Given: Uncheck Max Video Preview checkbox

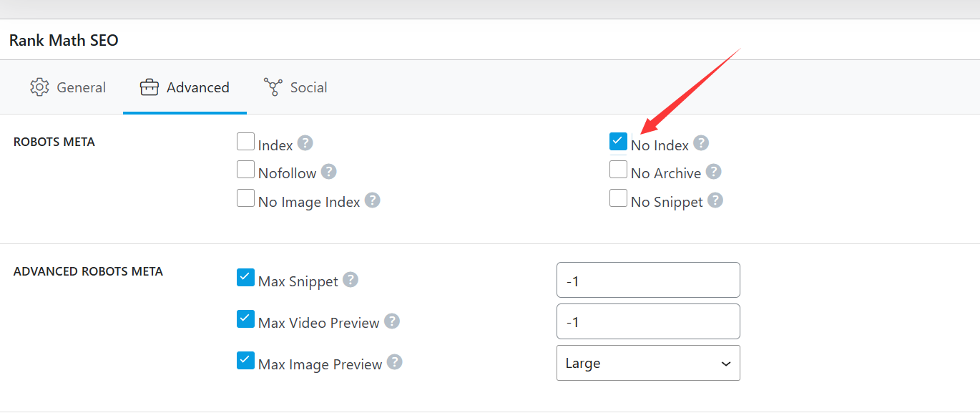Looking at the screenshot, I should (246, 319).
